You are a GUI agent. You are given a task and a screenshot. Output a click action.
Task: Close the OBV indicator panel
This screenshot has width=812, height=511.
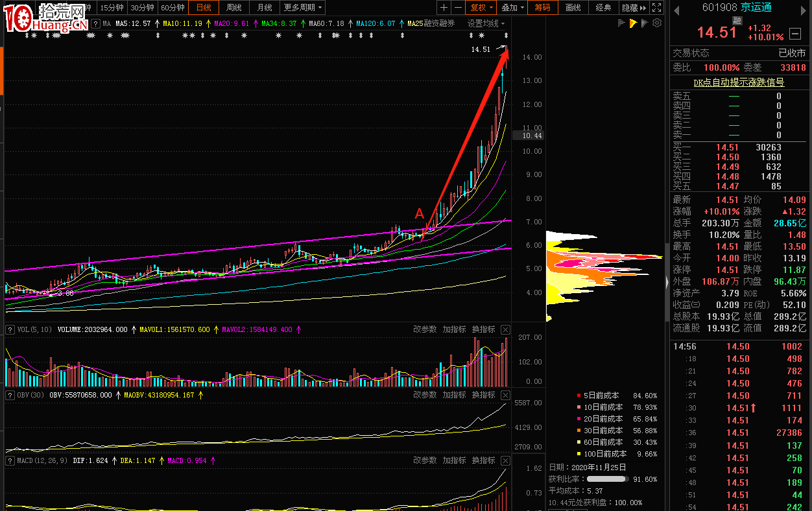click(506, 395)
